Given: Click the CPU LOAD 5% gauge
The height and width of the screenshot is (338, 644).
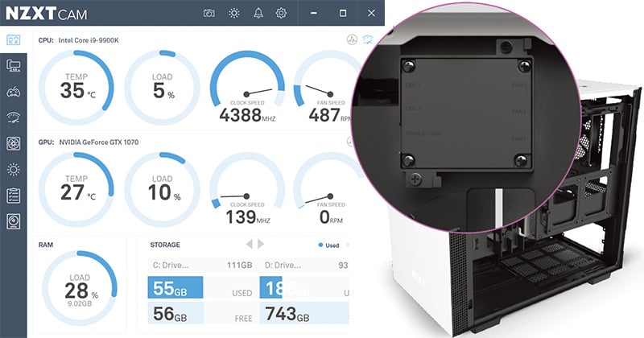Looking at the screenshot, I should [x=163, y=88].
